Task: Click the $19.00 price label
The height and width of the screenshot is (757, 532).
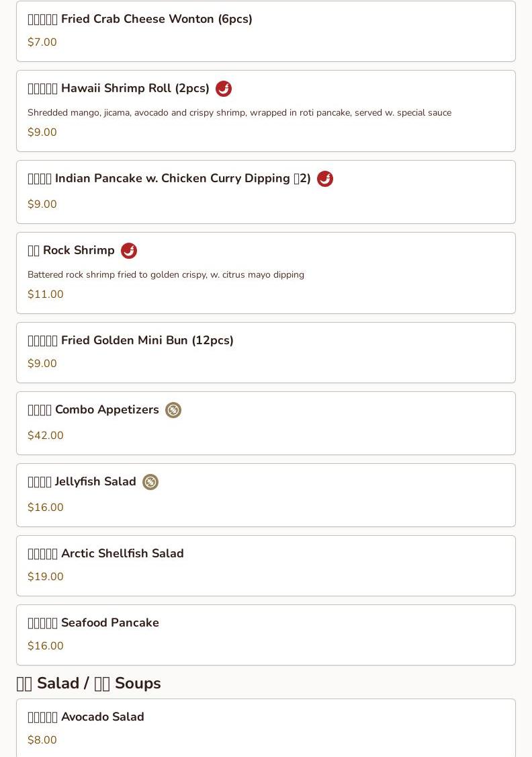Action: tap(46, 577)
